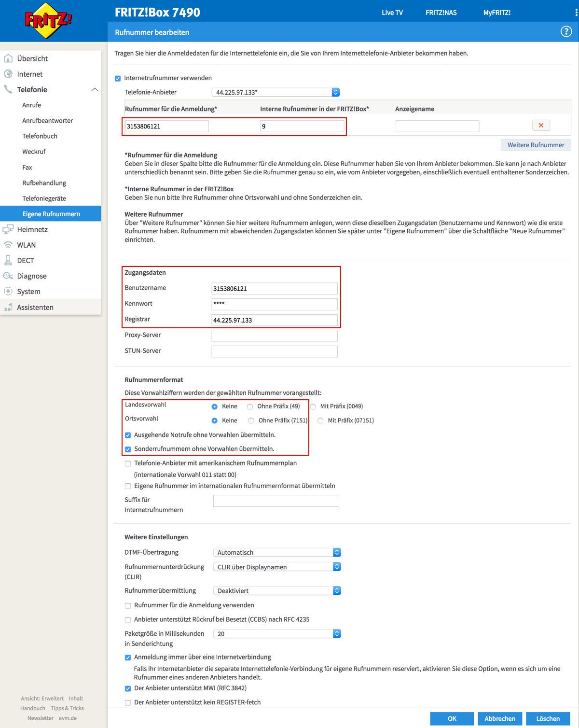Check Rückruf bei Besetzt (CCBS) option
579x728 pixels.
click(x=128, y=620)
